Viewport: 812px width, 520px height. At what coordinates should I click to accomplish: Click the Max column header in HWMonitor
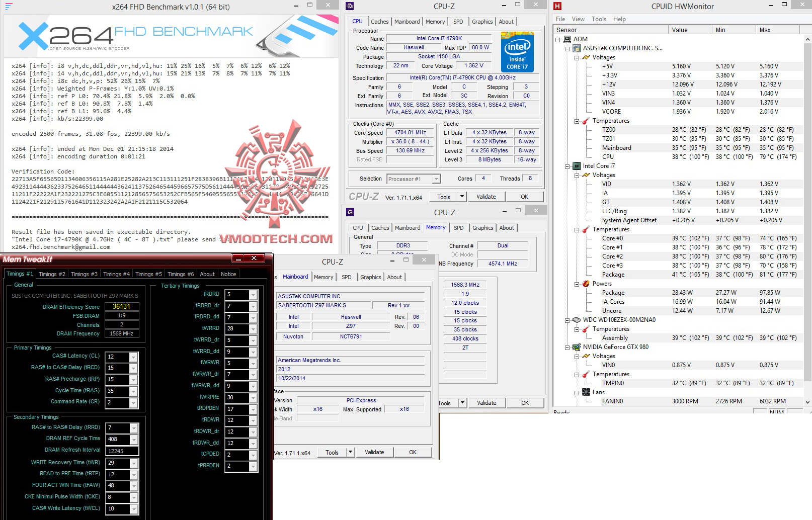click(779, 30)
